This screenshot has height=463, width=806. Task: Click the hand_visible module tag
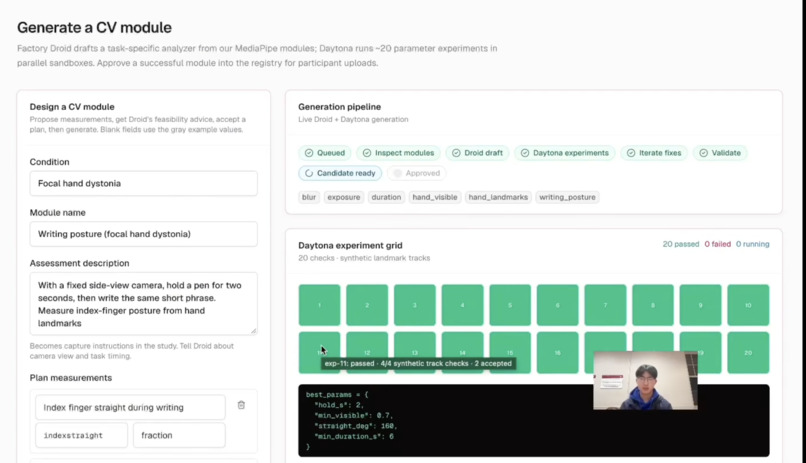tap(435, 197)
